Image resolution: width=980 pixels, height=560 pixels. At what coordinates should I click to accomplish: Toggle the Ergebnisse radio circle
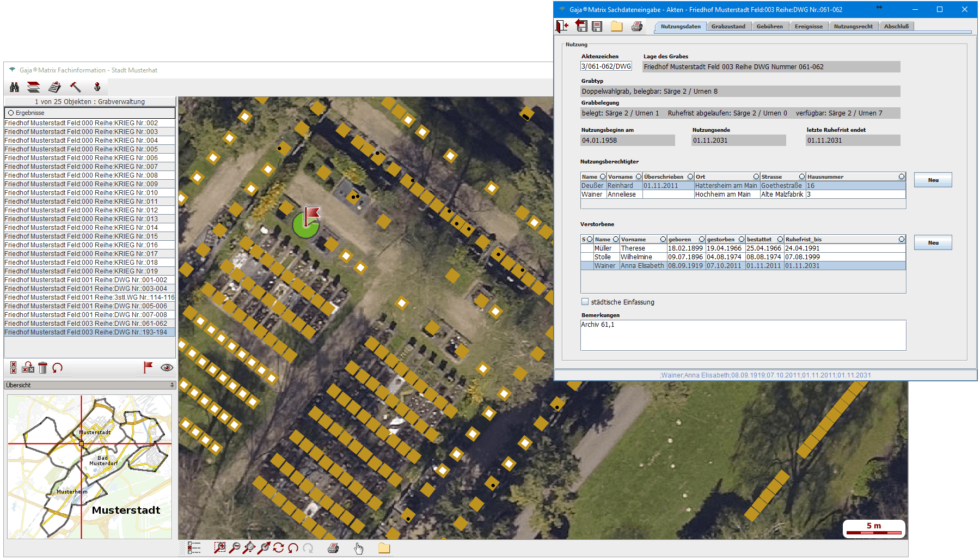point(11,113)
